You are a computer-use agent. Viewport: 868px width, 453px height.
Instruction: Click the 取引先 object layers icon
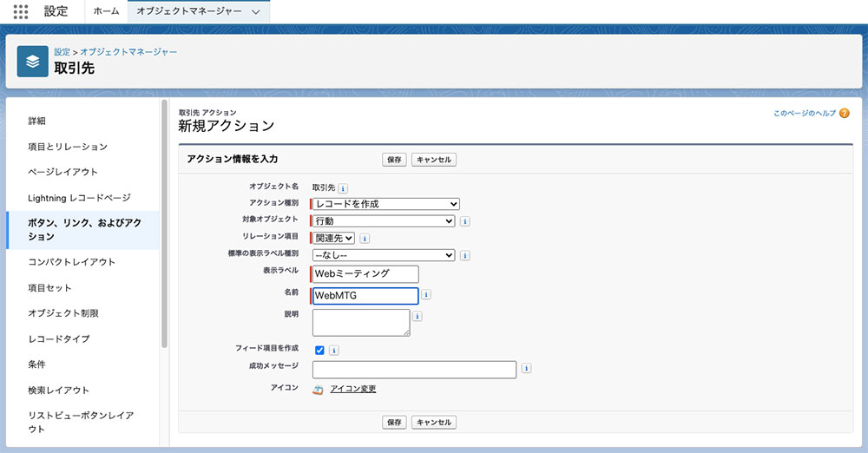[x=33, y=62]
